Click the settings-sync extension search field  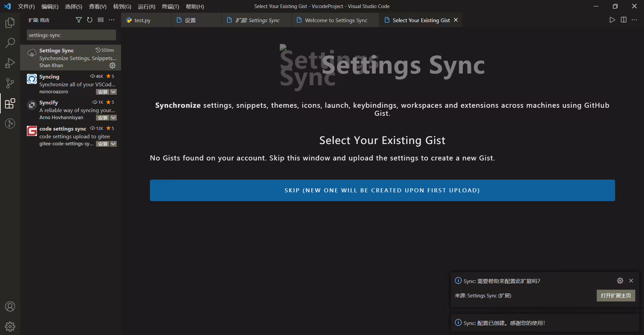(71, 35)
